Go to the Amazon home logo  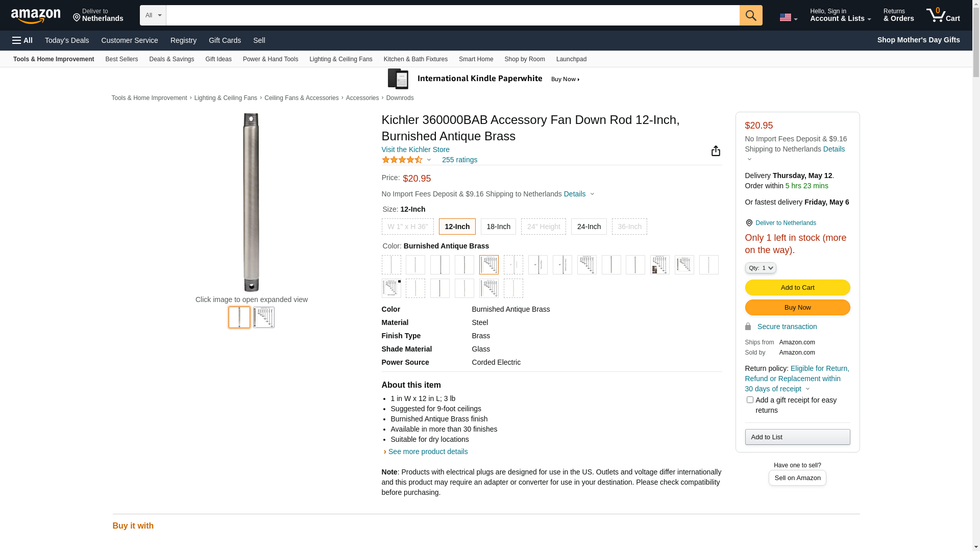36,16
